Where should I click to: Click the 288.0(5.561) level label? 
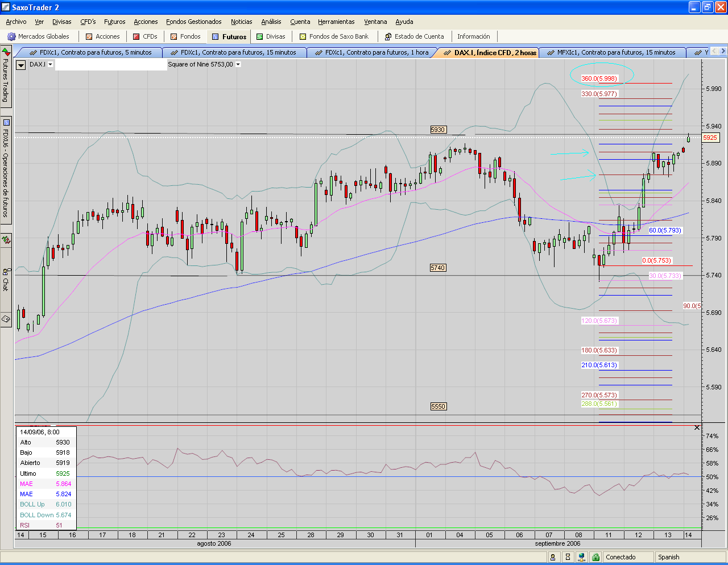coord(599,404)
